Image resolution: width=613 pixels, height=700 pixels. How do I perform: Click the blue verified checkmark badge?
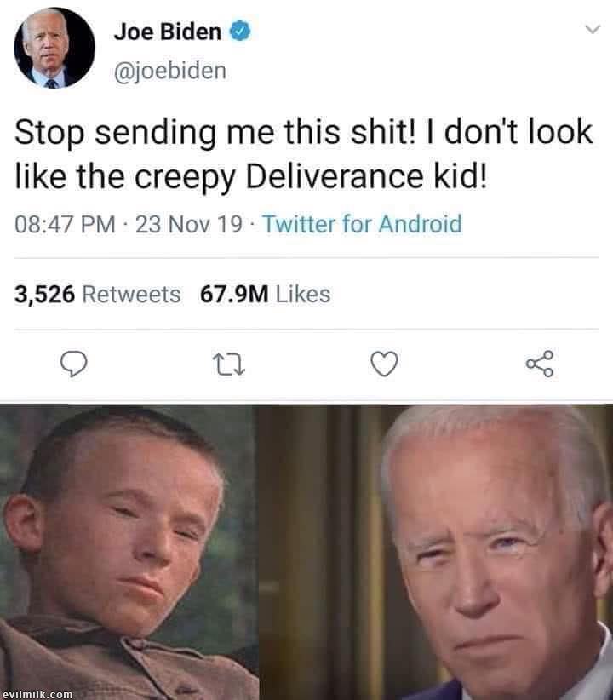(x=240, y=31)
